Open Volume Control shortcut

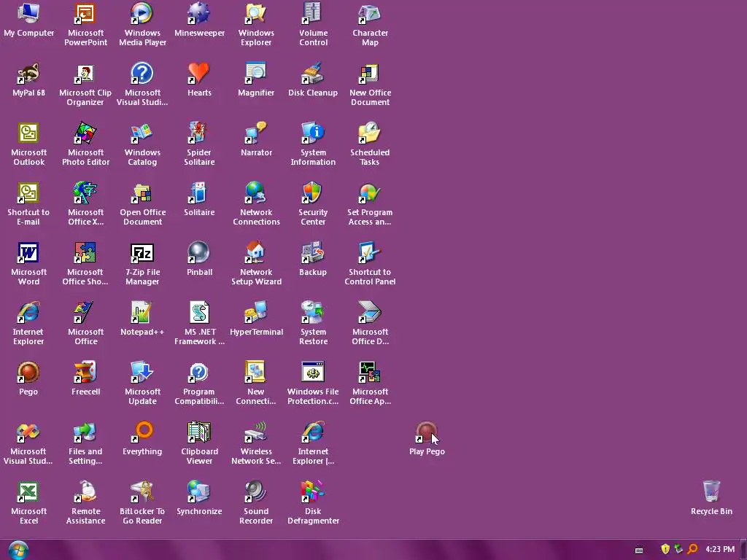coord(313,13)
